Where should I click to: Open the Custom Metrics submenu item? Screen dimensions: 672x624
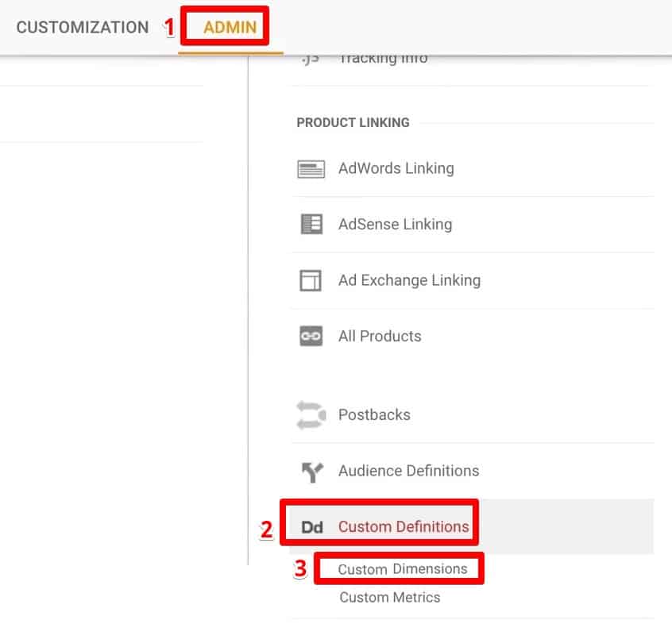(x=389, y=597)
